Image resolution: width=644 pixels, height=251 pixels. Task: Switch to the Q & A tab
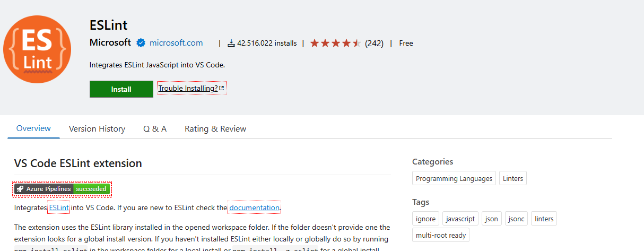tap(155, 128)
